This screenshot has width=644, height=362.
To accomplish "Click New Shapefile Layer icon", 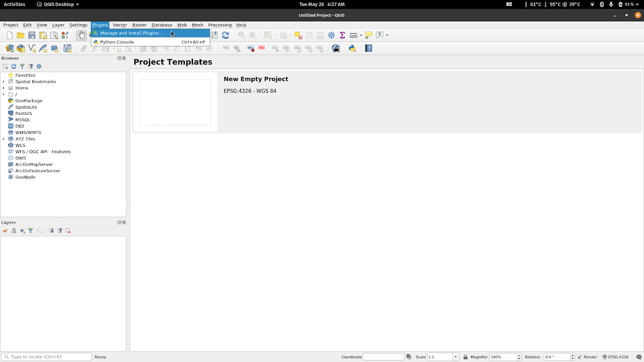I will pos(32,48).
